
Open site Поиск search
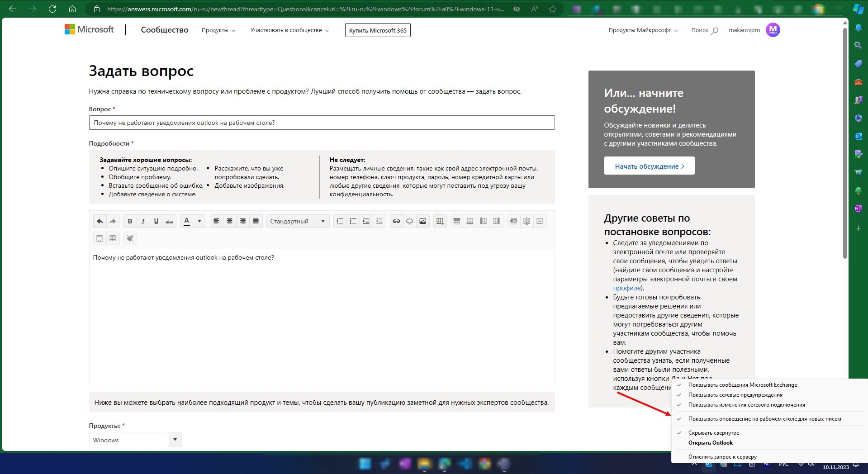click(x=704, y=30)
